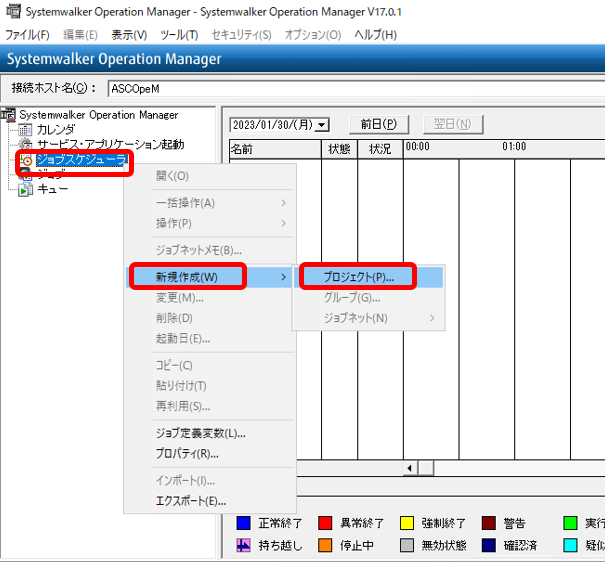Select サービス・アプリケーション起動 tree node
The width and height of the screenshot is (605, 562).
coord(111,144)
